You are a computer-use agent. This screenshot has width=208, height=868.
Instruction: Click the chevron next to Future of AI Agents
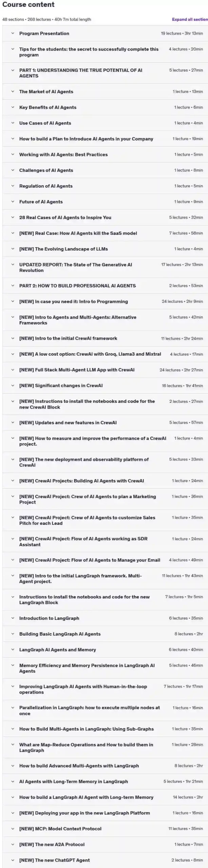[13, 202]
